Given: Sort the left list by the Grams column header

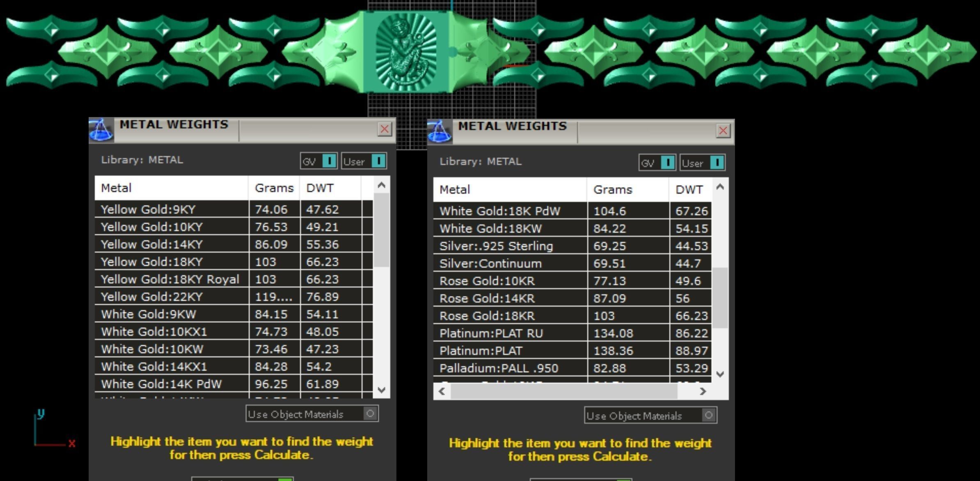Looking at the screenshot, I should [274, 188].
